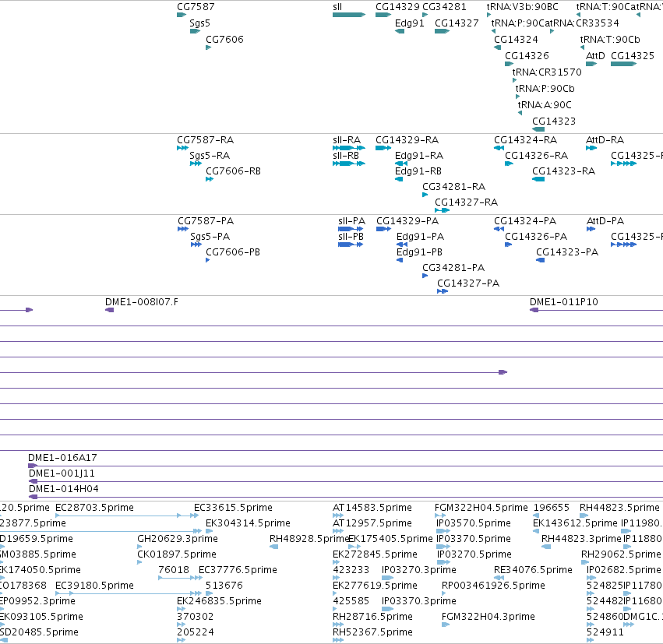The width and height of the screenshot is (663, 644).
Task: Select gene CG14329 in the gene track
Action: pos(397,7)
